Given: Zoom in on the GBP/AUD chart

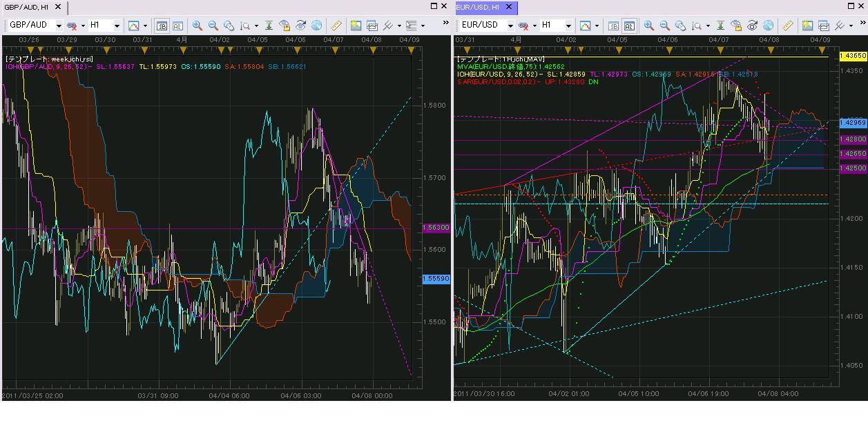Looking at the screenshot, I should [x=197, y=26].
